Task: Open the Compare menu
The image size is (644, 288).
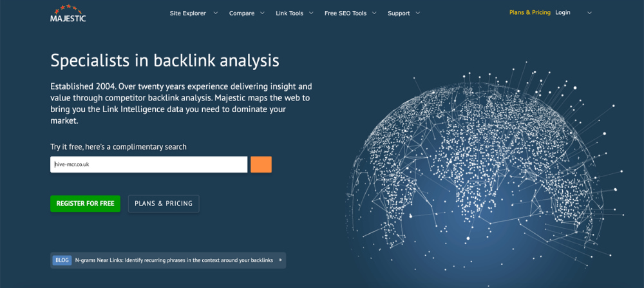Action: click(x=241, y=13)
